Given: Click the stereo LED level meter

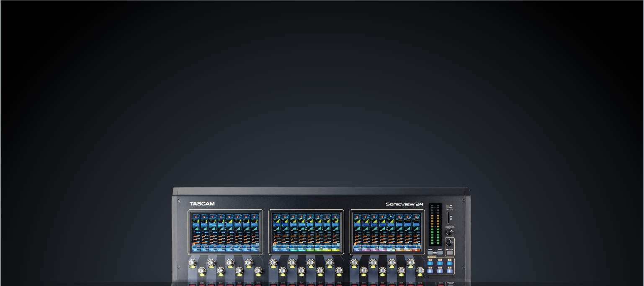Looking at the screenshot, I should pos(435,224).
